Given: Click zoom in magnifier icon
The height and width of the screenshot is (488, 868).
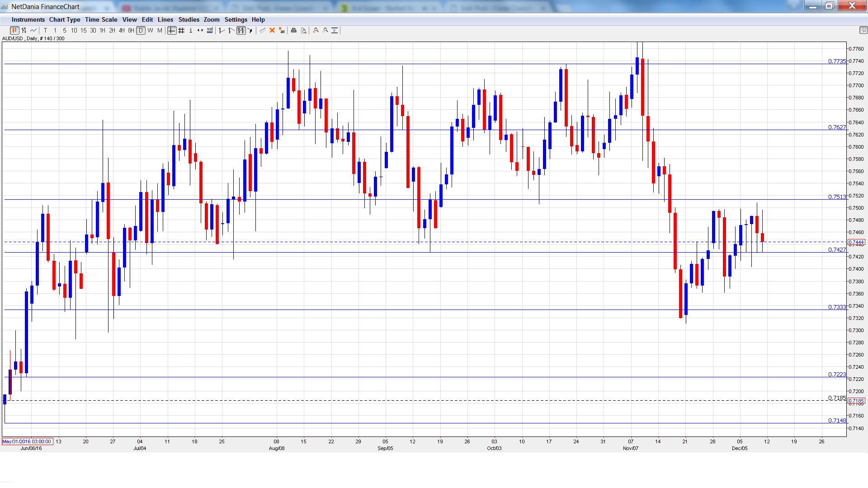Looking at the screenshot, I should [x=316, y=30].
